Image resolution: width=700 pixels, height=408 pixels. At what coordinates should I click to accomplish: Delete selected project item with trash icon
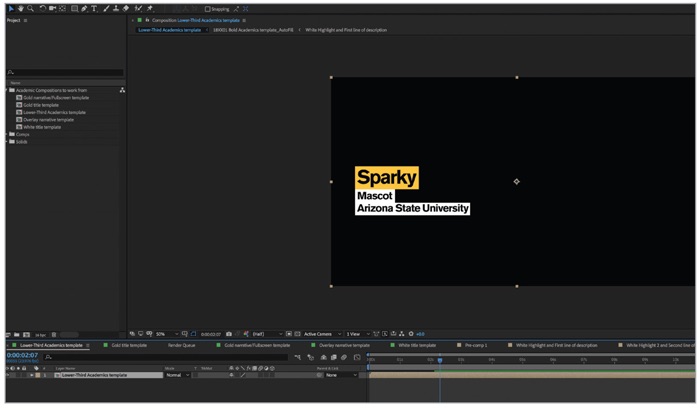tap(54, 334)
